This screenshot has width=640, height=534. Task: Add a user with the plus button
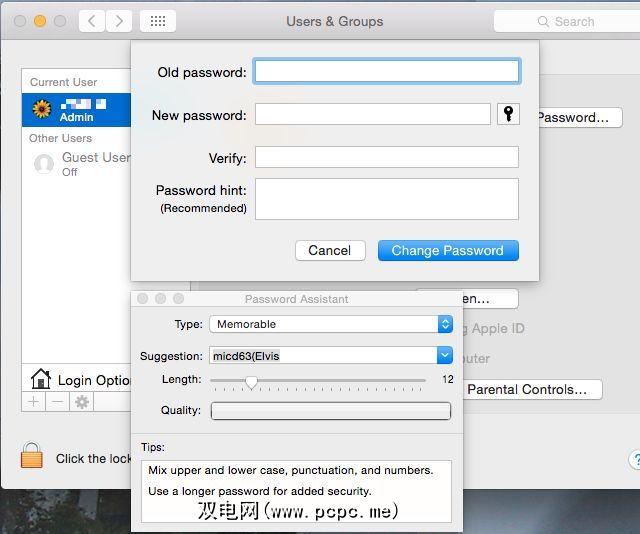(33, 402)
